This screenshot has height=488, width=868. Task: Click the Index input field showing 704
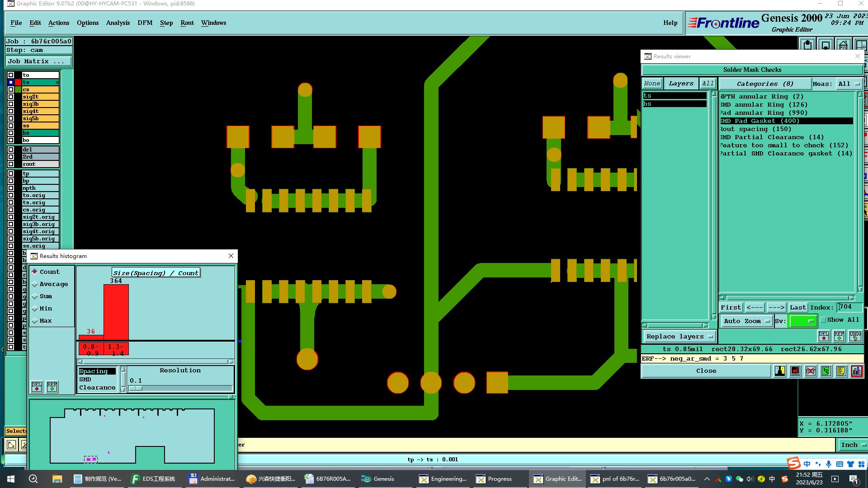(849, 307)
